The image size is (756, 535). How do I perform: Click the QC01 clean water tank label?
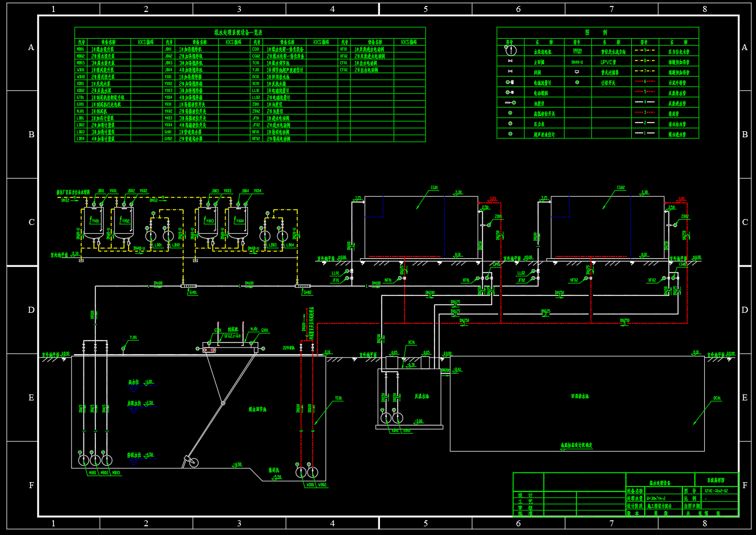click(717, 398)
